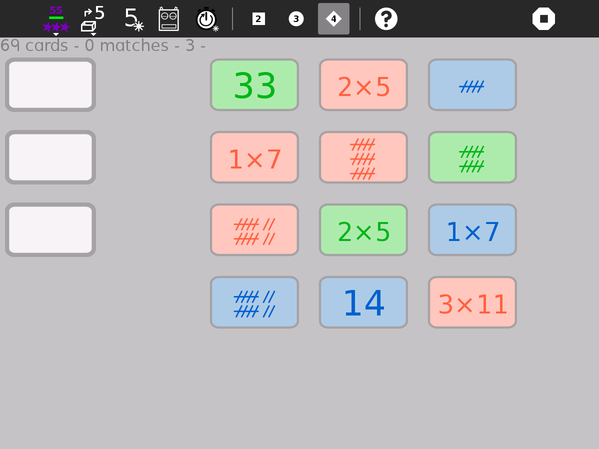Expand the card-dealing options dropdown
599x449 pixels.
click(93, 19)
